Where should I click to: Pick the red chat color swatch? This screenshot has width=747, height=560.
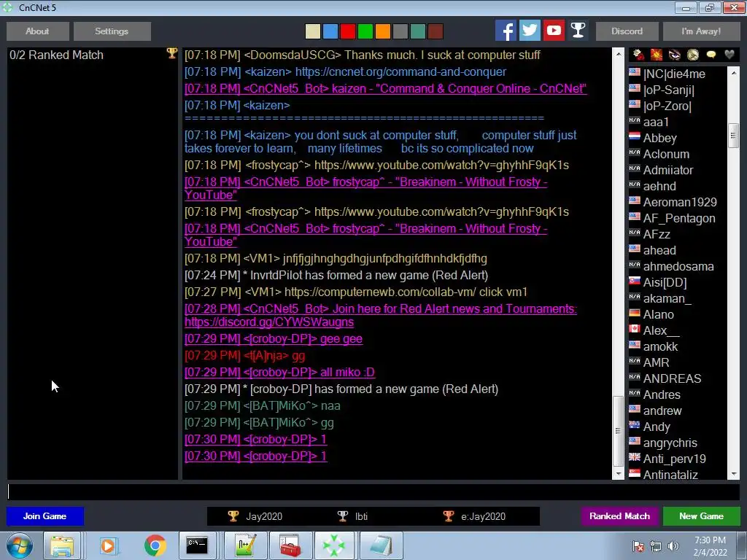point(348,31)
